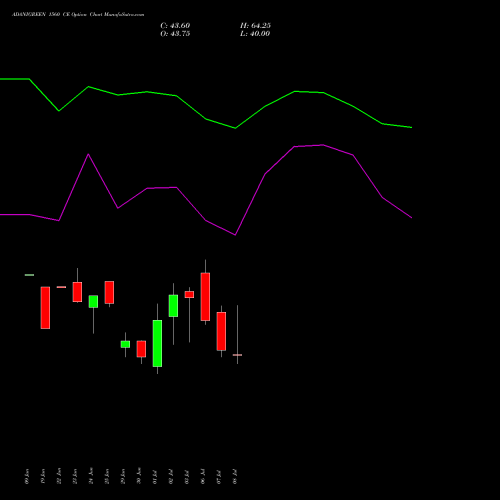Image resolution: width=500 pixels, height=500 pixels.
Task: Click the green indicator line on the chart
Action: (206, 119)
